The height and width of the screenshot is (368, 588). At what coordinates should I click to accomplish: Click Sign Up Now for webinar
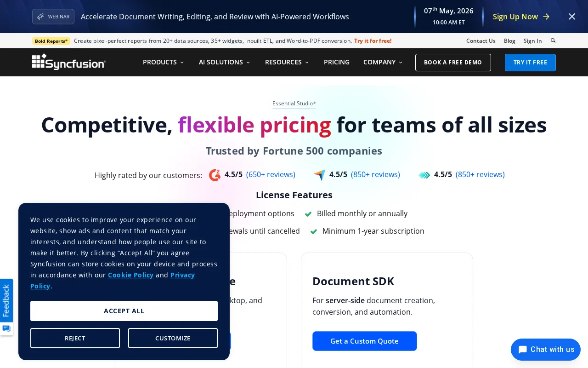tap(515, 17)
